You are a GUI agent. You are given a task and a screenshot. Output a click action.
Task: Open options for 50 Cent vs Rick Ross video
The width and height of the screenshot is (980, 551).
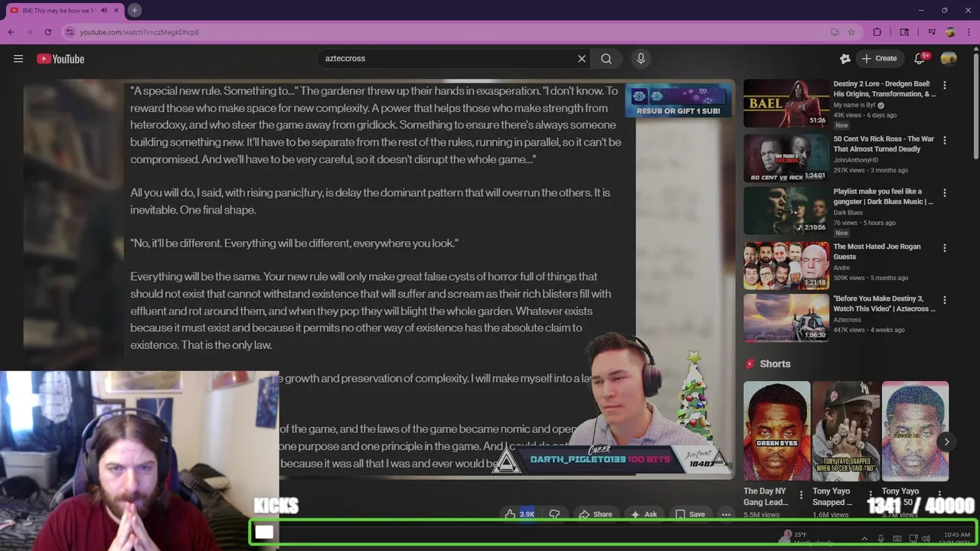(944, 140)
